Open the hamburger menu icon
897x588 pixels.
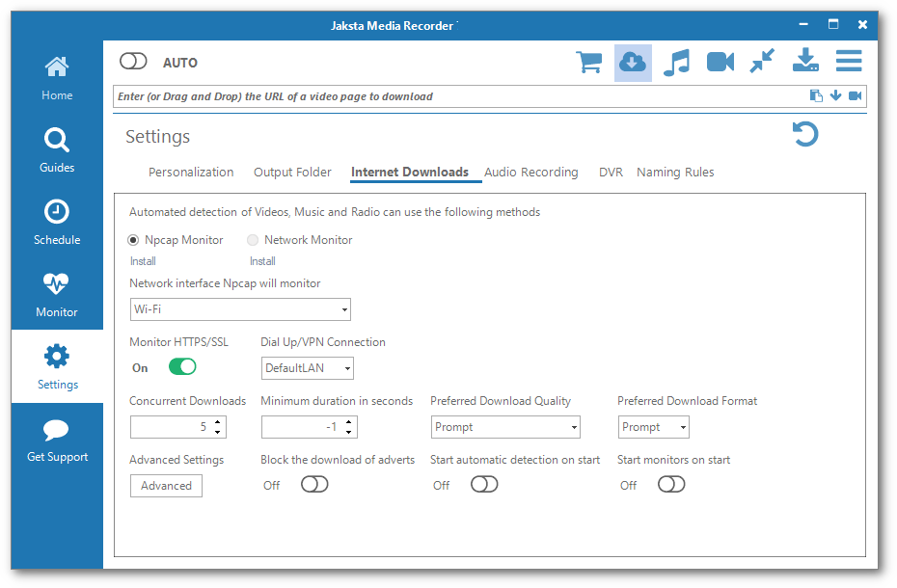click(849, 61)
